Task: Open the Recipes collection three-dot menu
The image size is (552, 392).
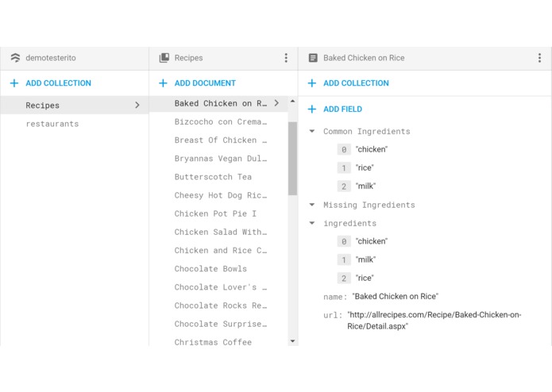Action: point(286,58)
